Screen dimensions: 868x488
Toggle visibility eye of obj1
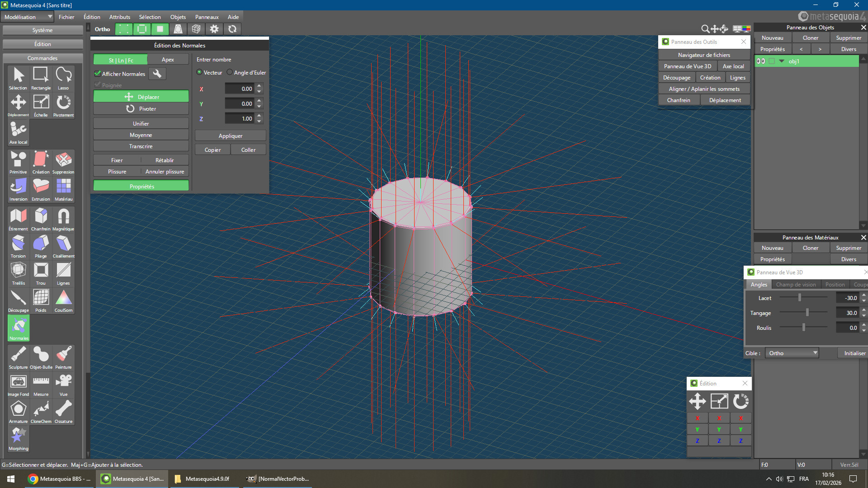click(761, 61)
